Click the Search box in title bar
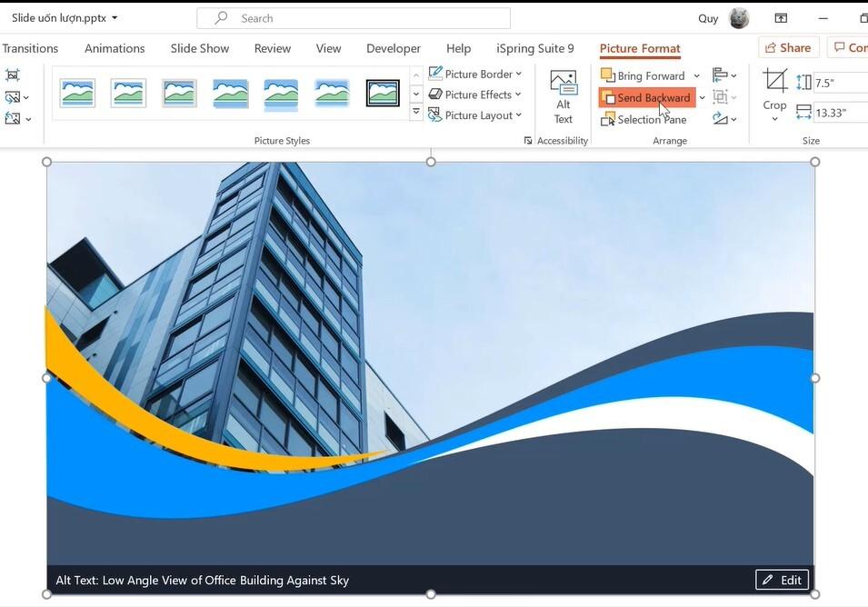This screenshot has height=607, width=868. [354, 18]
